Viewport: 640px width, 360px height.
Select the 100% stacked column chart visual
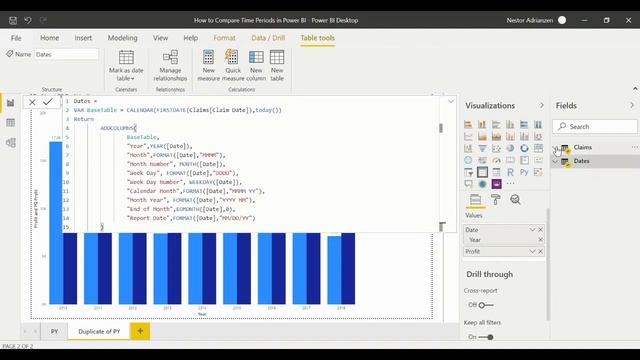tap(538, 124)
